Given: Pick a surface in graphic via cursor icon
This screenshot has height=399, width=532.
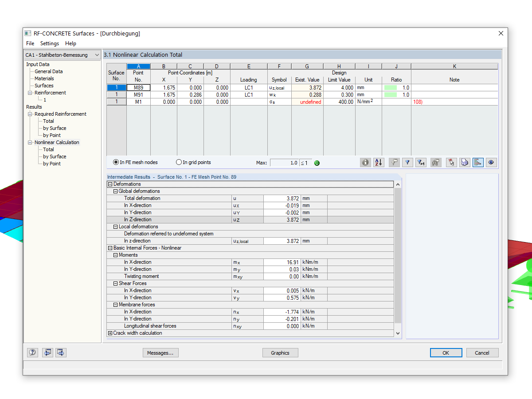Looking at the screenshot, I should 451,163.
